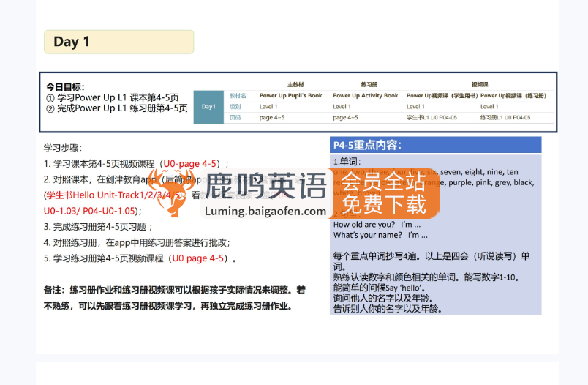Click the 页码 row label

[x=235, y=117]
